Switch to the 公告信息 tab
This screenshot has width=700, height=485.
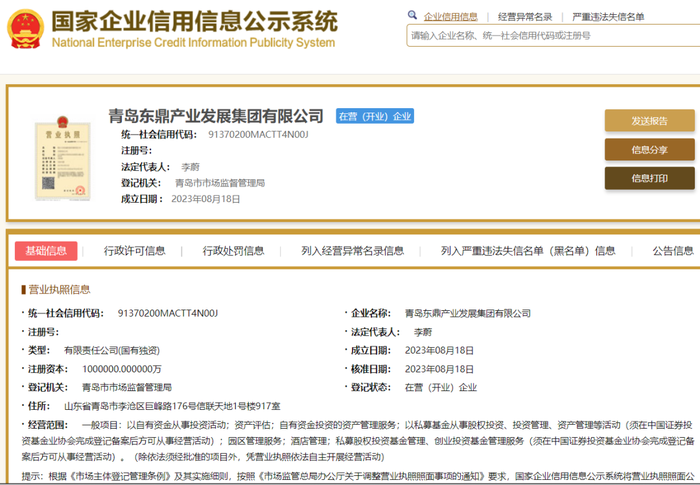pyautogui.click(x=673, y=251)
